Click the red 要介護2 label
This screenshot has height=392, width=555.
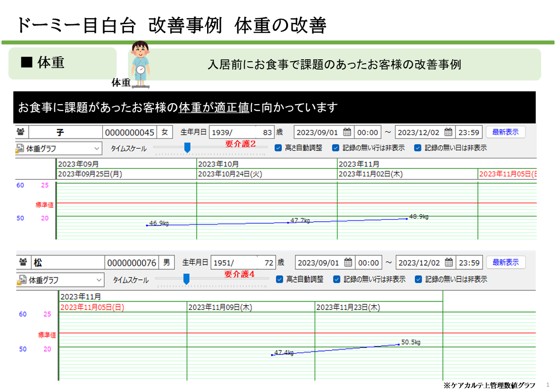(x=240, y=144)
